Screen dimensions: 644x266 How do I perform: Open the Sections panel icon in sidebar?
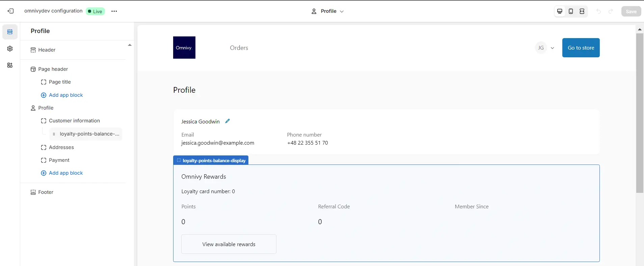[10, 32]
